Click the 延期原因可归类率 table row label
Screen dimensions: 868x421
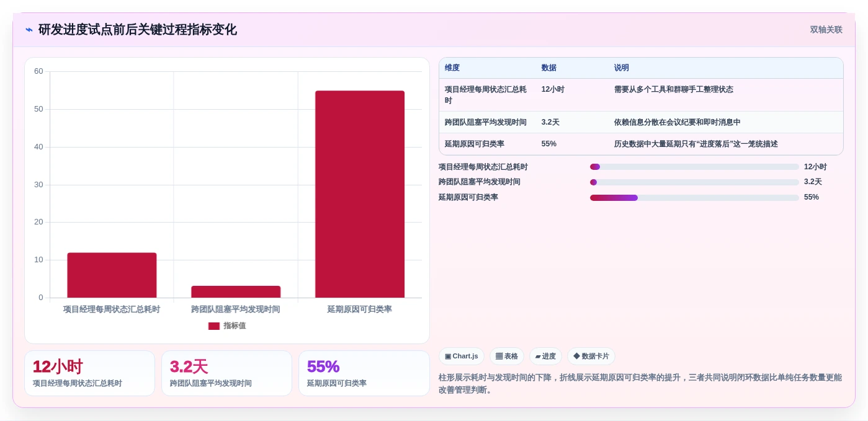[475, 144]
